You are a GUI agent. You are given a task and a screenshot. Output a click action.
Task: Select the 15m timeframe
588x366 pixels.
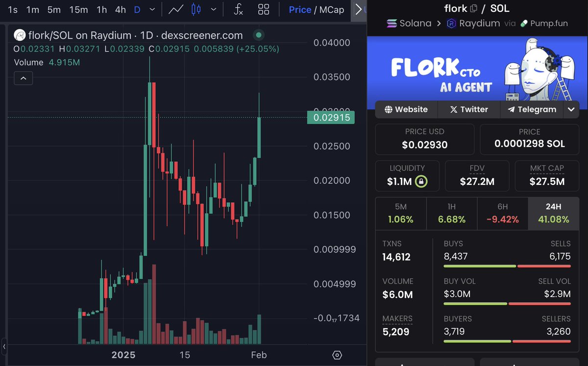(78, 9)
